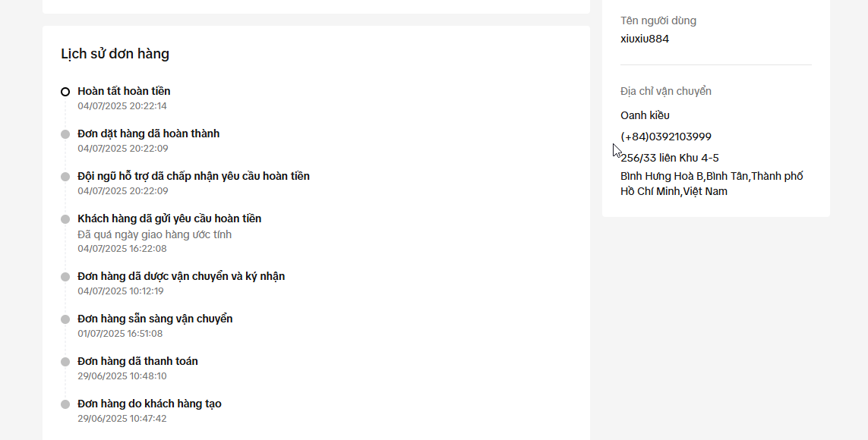Click the Hoàn tất hoàn tiền status title
This screenshot has height=440, width=868.
click(x=124, y=91)
